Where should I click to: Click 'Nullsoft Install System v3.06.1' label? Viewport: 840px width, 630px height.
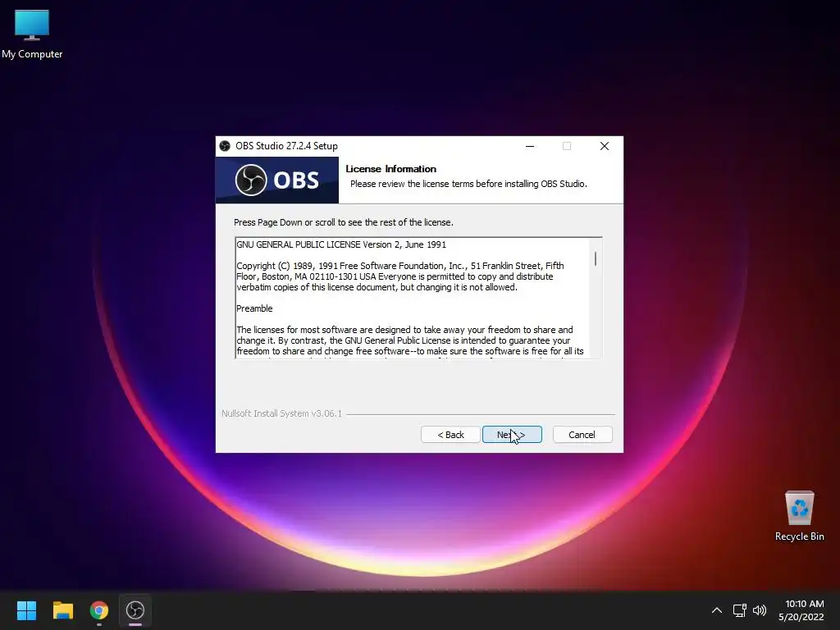(281, 413)
